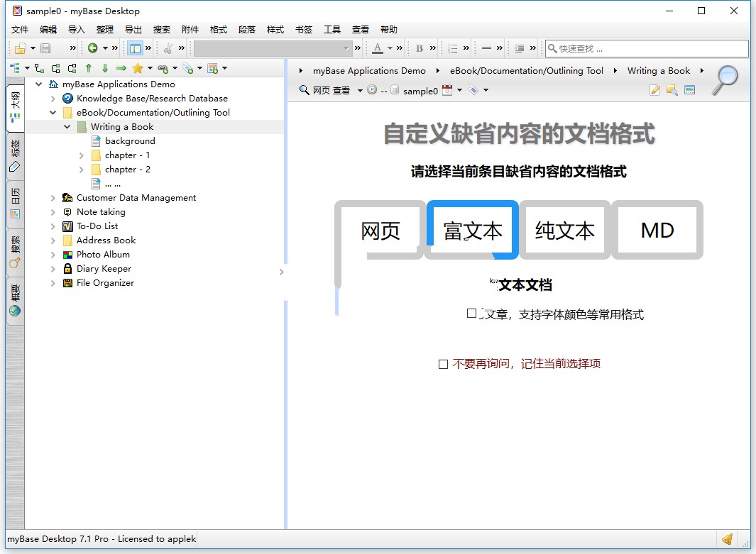This screenshot has width=756, height=554.
Task: Open the 网页 查看 dropdown arrow
Action: tap(360, 91)
